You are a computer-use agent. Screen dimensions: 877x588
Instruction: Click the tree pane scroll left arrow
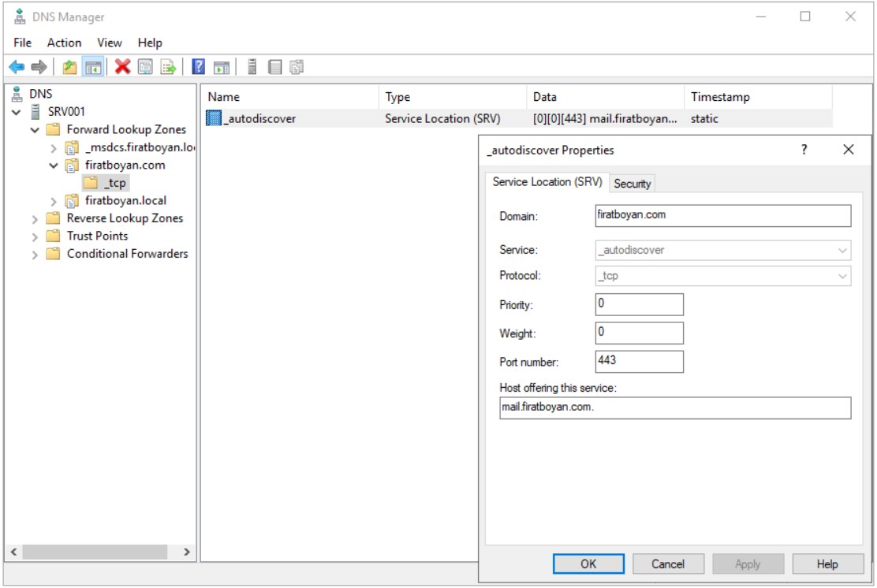(x=14, y=552)
